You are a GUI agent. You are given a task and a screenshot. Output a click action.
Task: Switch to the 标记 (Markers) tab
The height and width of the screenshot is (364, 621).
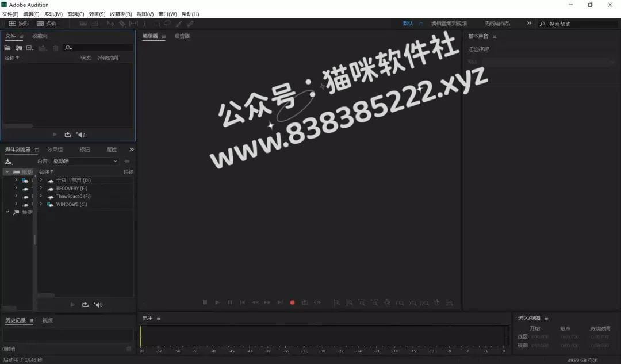click(x=85, y=150)
